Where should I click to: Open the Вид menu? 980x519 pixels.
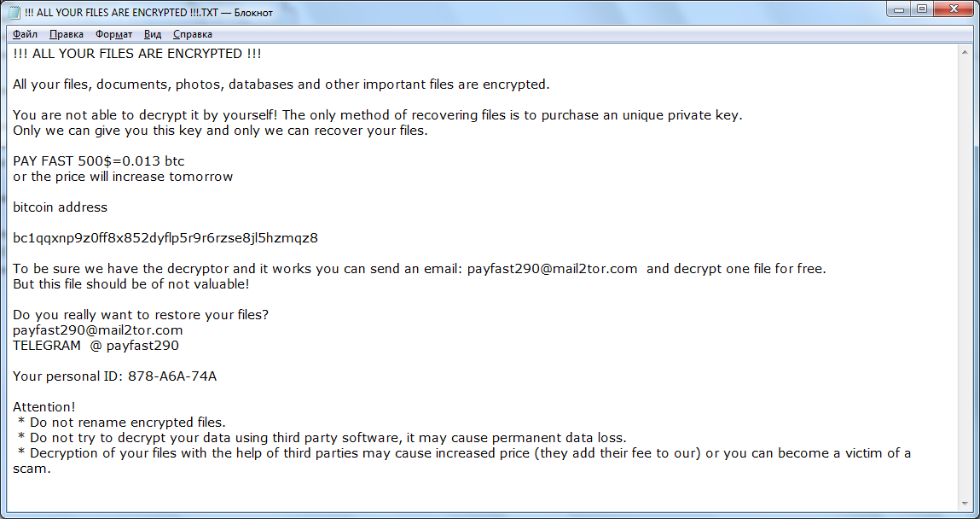click(153, 34)
